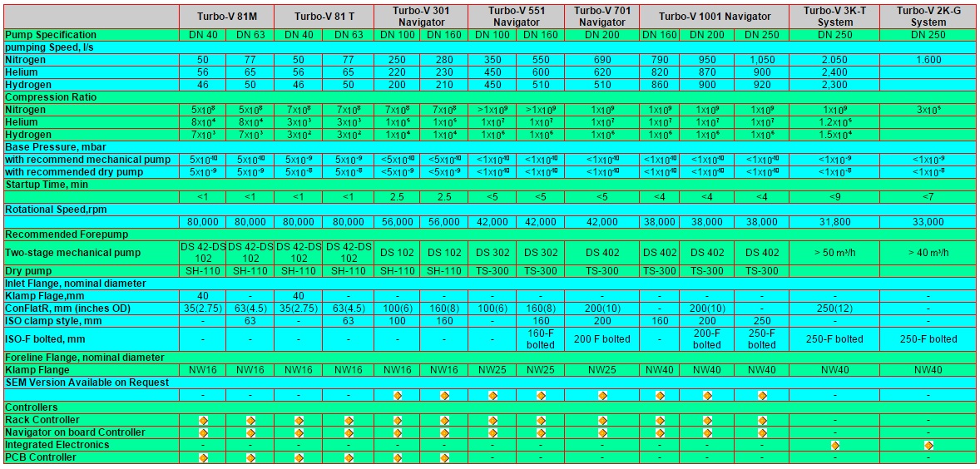
Task: Click the Rack Controller diamond for Turbo-V 1001 DN 250
Action: click(x=762, y=420)
